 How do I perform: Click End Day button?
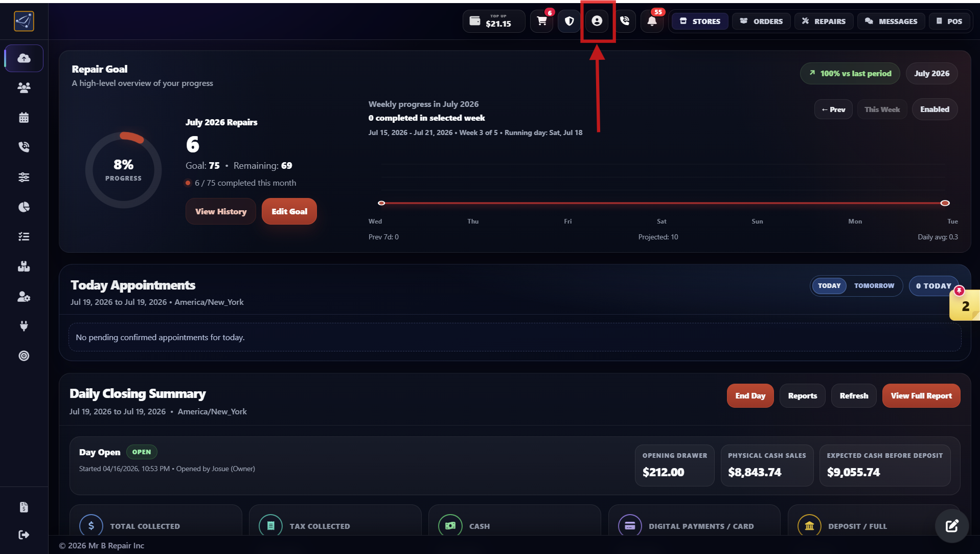[750, 396]
